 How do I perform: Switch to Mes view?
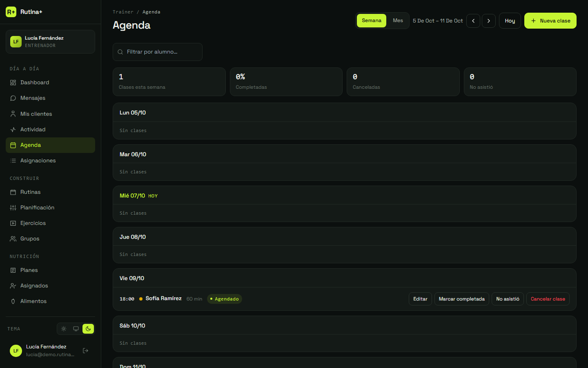point(398,20)
